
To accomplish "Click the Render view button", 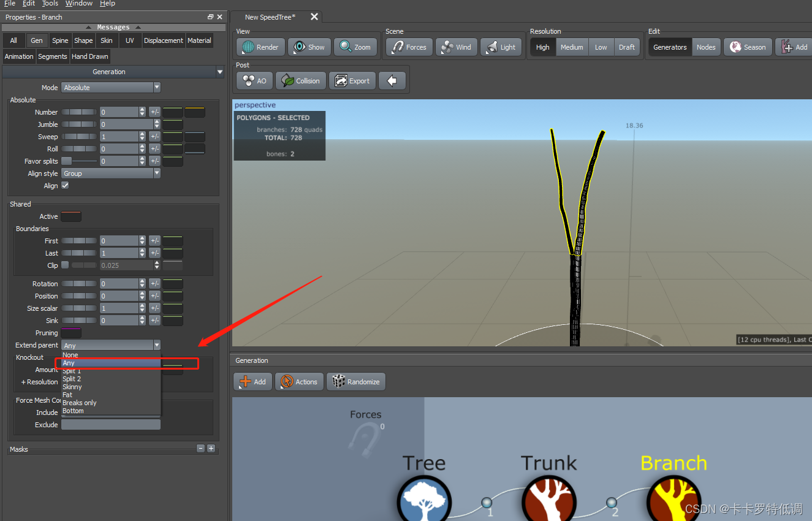I will point(260,47).
